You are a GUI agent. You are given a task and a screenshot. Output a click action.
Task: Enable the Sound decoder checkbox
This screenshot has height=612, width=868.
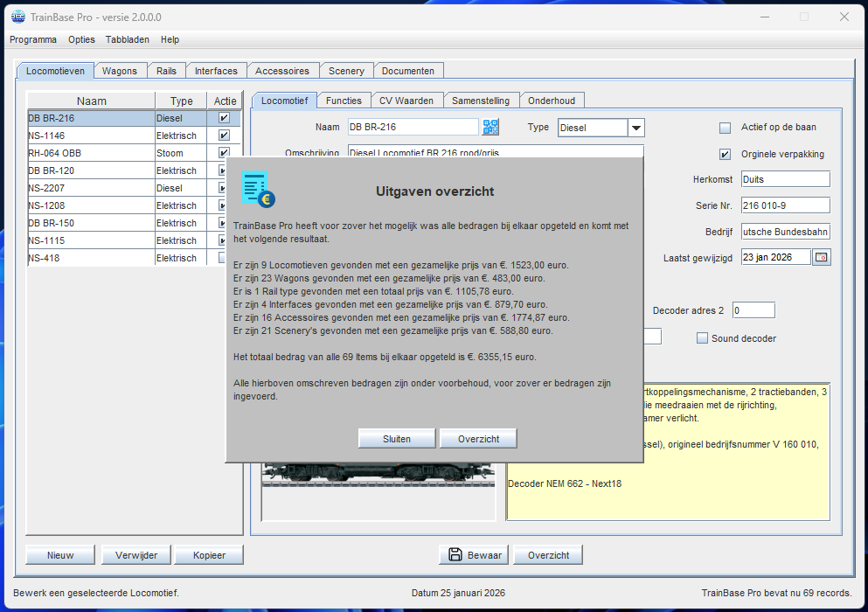(702, 338)
